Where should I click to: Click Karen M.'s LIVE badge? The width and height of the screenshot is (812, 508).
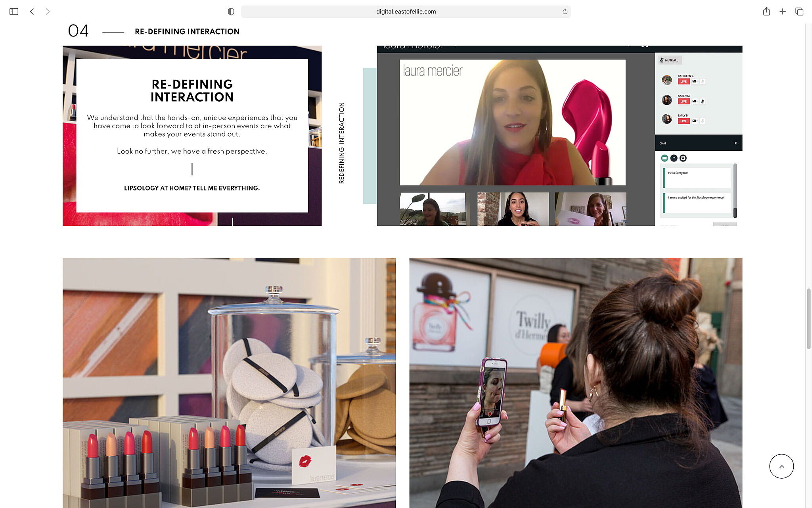[x=684, y=101]
